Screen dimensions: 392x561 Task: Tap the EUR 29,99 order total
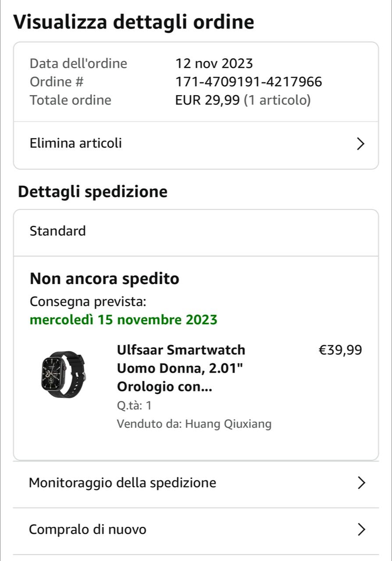click(207, 100)
